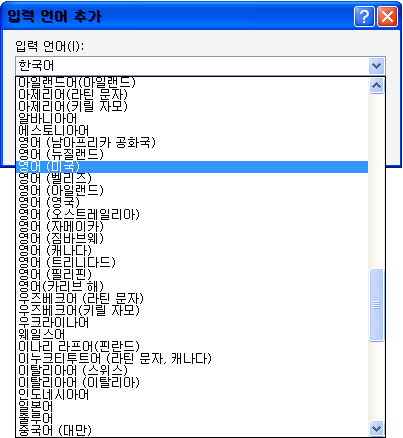
Task: Choose 우즈베크어(키릴 자모)
Action: click(x=192, y=310)
